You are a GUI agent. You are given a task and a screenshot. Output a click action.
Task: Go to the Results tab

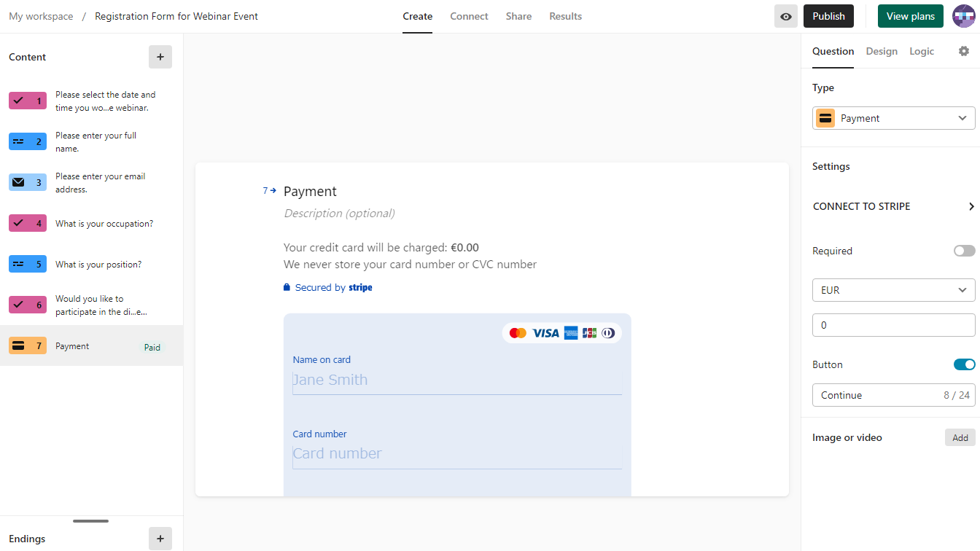click(x=565, y=16)
